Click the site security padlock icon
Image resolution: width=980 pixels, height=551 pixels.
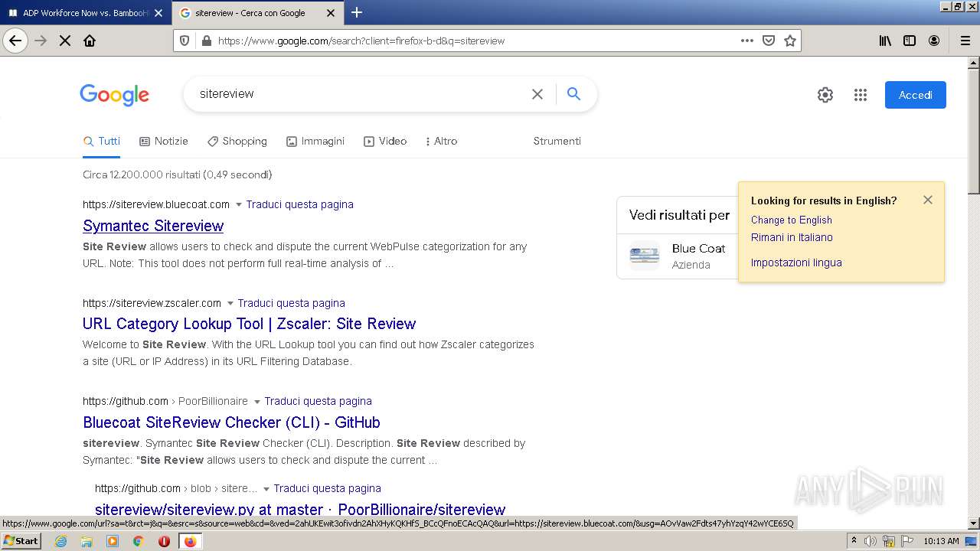(205, 41)
